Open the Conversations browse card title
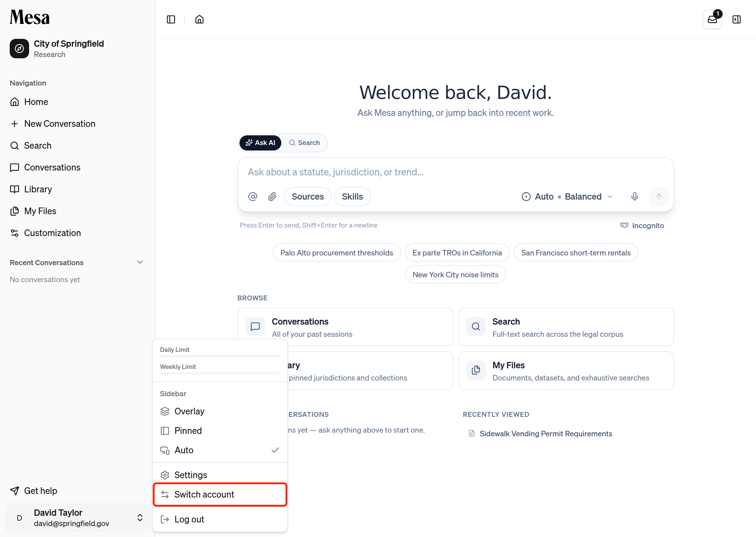This screenshot has height=537, width=756. 300,322
